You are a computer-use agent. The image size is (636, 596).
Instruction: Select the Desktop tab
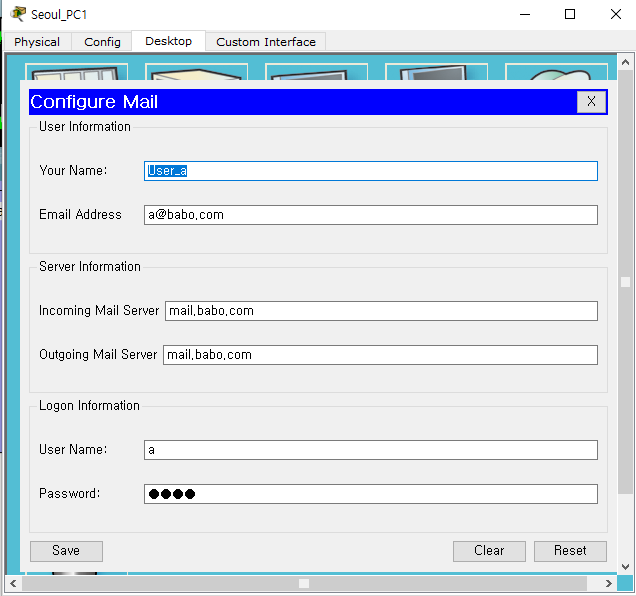click(x=168, y=41)
